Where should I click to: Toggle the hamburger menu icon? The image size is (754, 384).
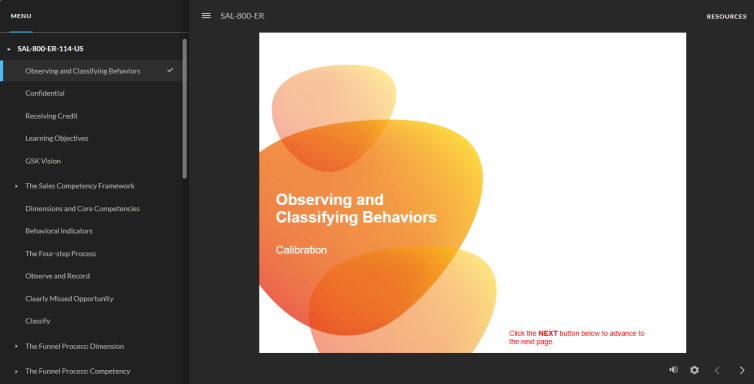tap(206, 16)
